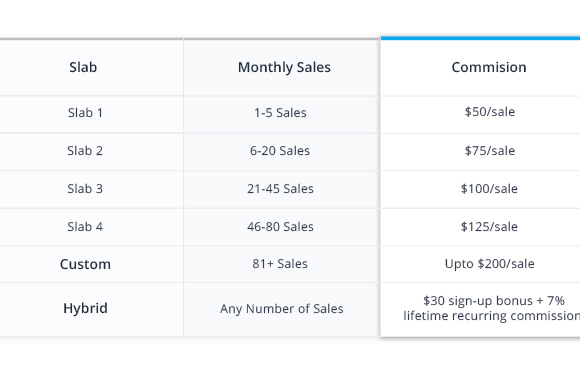Click the $50/sale commission cell

click(489, 112)
